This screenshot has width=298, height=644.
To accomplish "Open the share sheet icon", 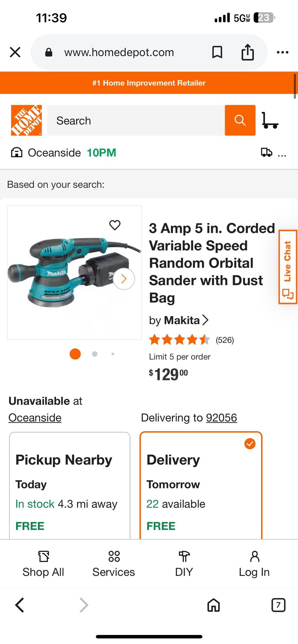I will click(248, 52).
